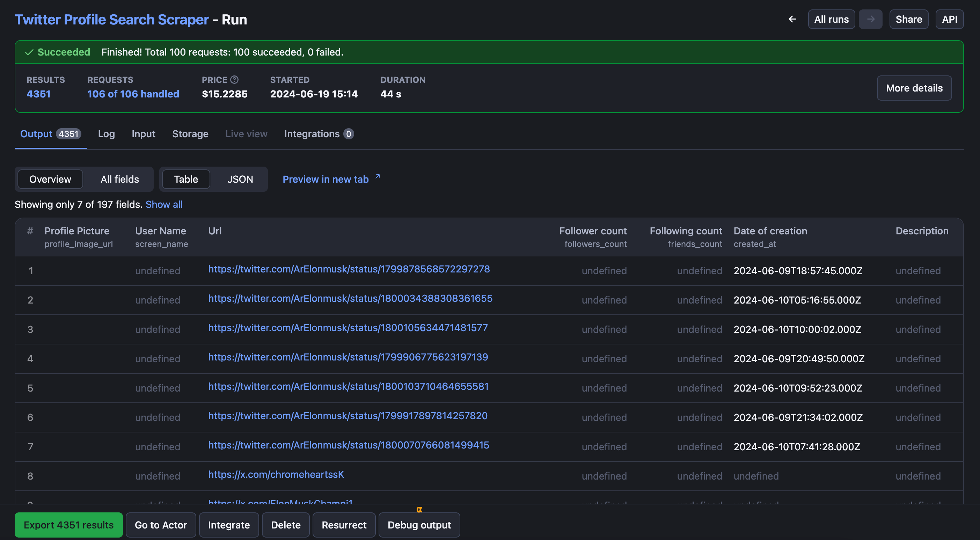Click date cell 2024-06-09T20:49:50.000Z
The height and width of the screenshot is (540, 980).
[x=799, y=358]
